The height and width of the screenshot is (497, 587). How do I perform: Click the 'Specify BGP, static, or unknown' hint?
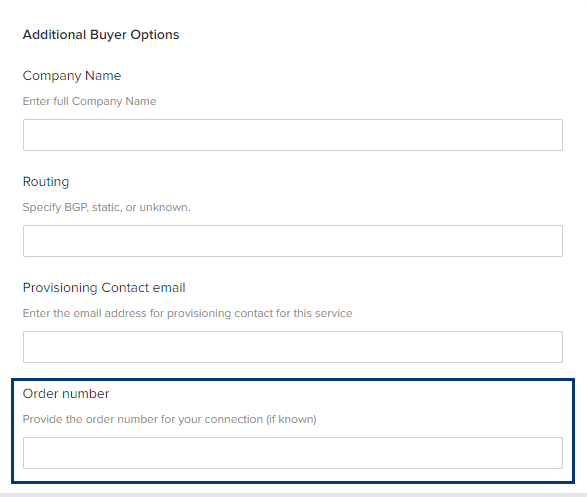pos(107,207)
